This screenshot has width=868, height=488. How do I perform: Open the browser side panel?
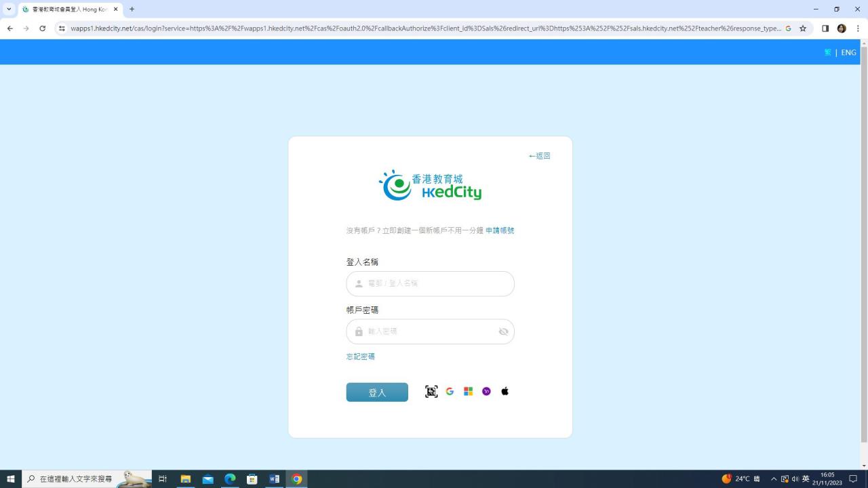click(x=825, y=28)
